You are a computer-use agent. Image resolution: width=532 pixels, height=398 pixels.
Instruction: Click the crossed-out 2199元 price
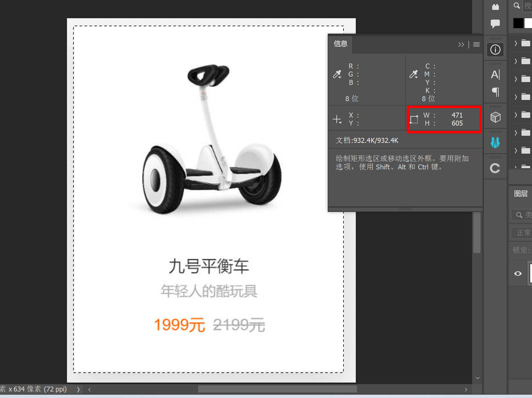(x=239, y=325)
